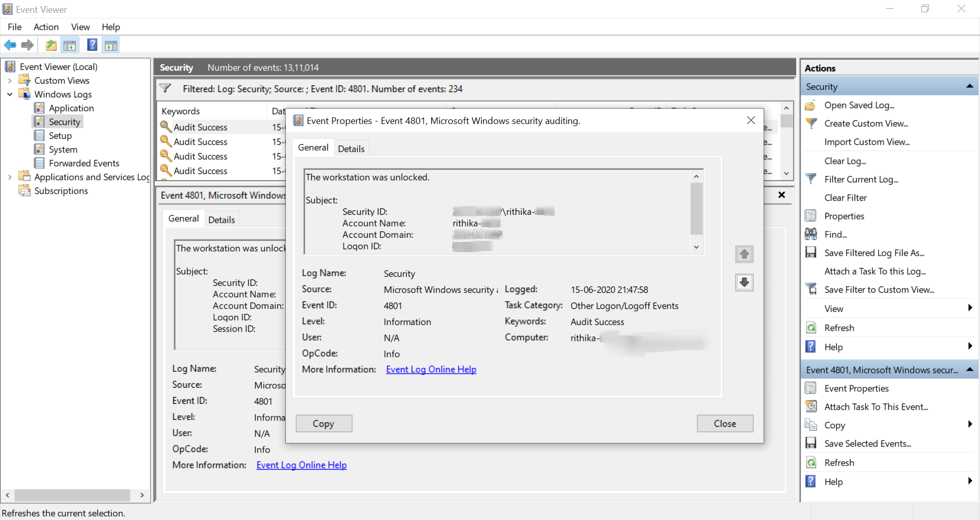The image size is (980, 520).
Task: Show previous event with the up arrow button
Action: (x=744, y=254)
